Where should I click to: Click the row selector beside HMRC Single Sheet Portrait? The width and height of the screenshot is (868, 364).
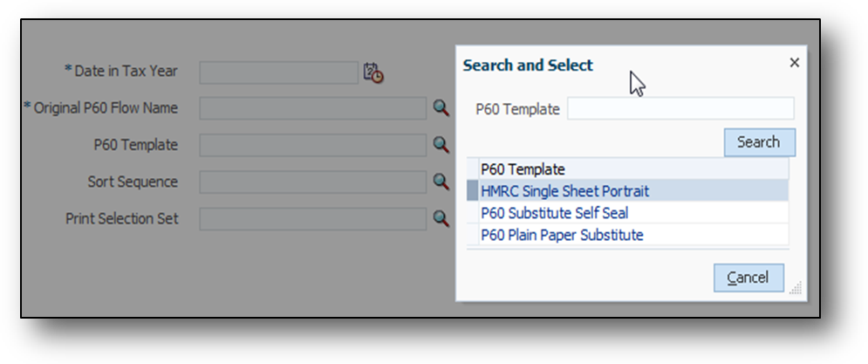coord(473,191)
